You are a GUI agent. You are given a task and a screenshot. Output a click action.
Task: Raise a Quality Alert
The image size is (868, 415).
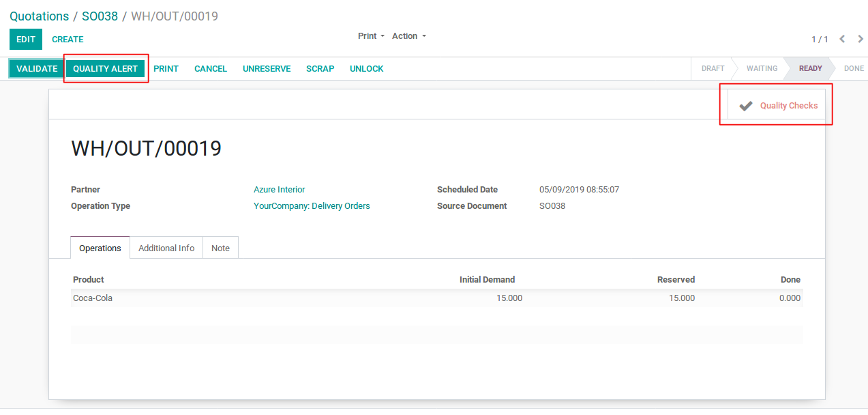[x=105, y=69]
